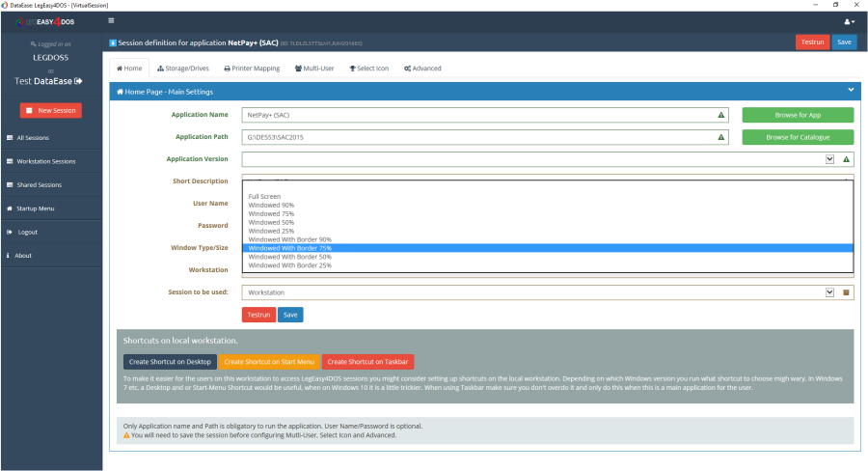868x471 pixels.
Task: Select Full Screen option in list
Action: click(x=548, y=196)
